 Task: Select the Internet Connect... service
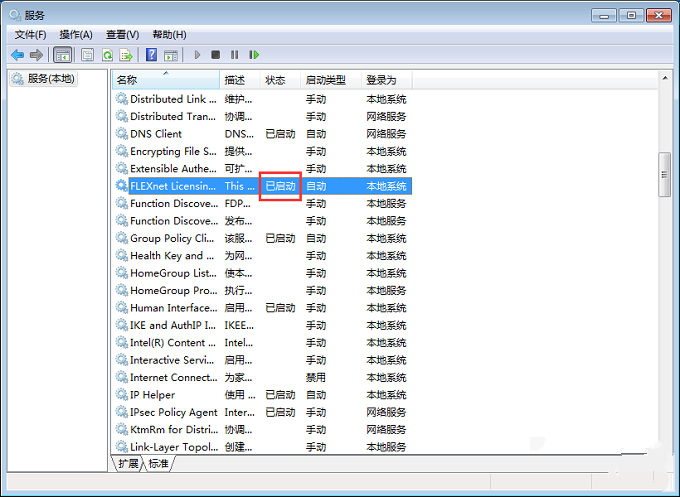click(x=262, y=377)
